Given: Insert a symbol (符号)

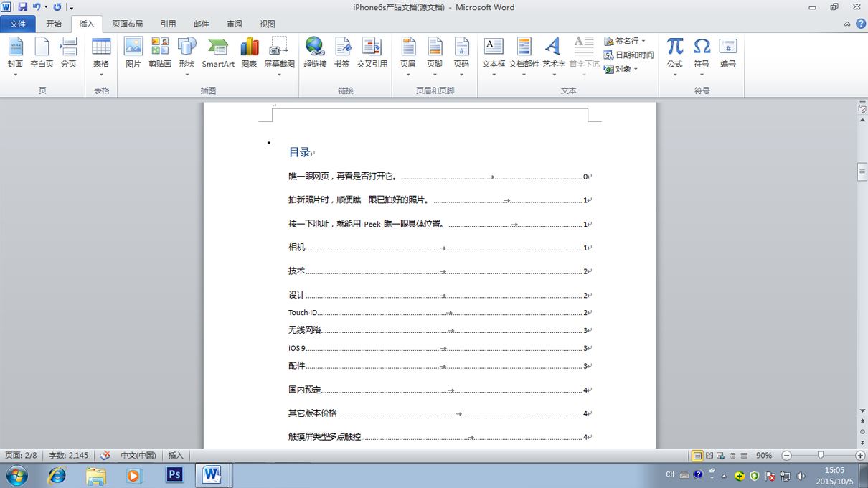Looking at the screenshot, I should tap(702, 56).
